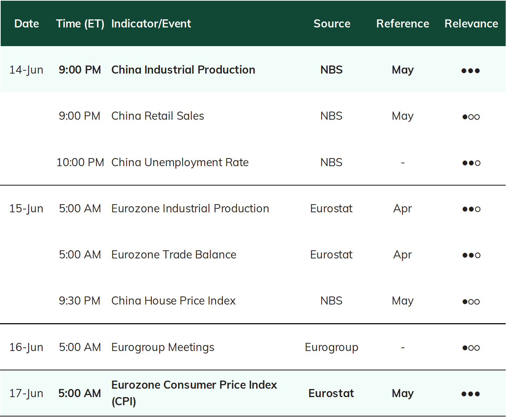Click China Unemployment Rate event
This screenshot has width=506, height=420.
(180, 162)
